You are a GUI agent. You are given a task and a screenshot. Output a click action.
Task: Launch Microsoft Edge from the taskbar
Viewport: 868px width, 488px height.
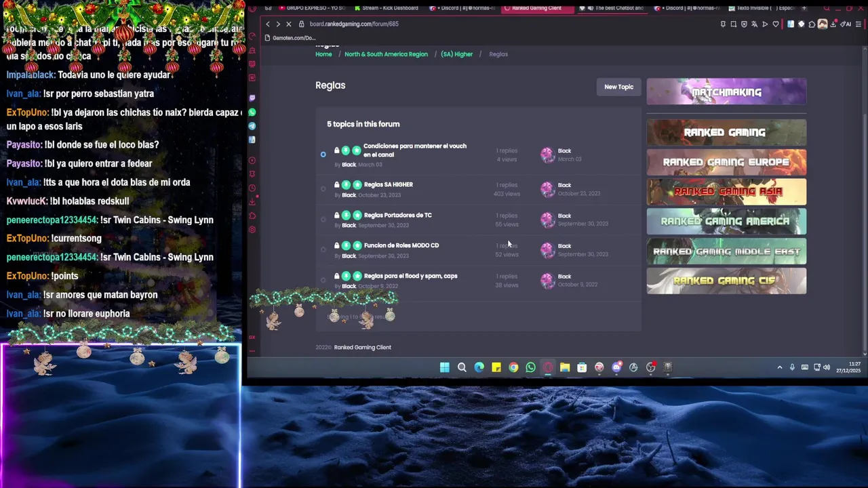click(x=479, y=367)
